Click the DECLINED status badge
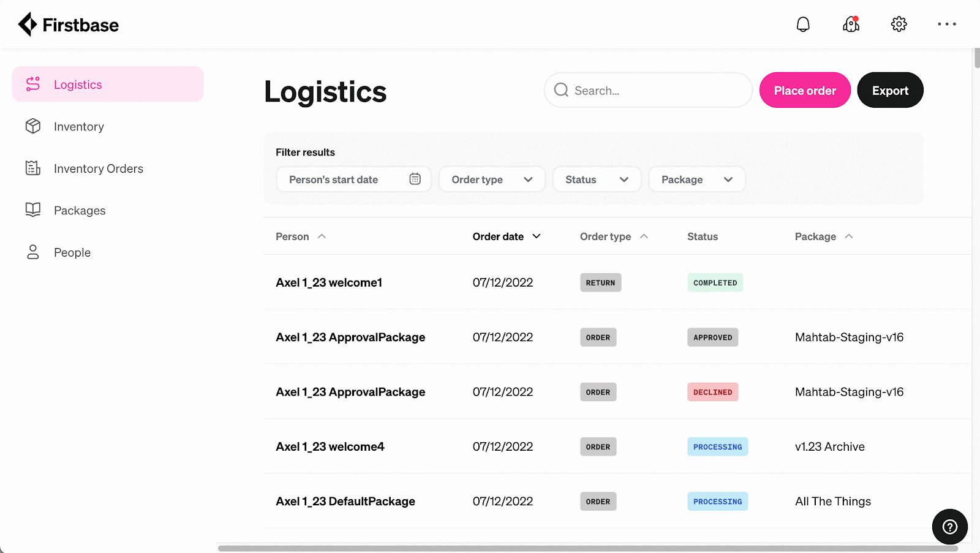The height and width of the screenshot is (553, 980). click(712, 392)
